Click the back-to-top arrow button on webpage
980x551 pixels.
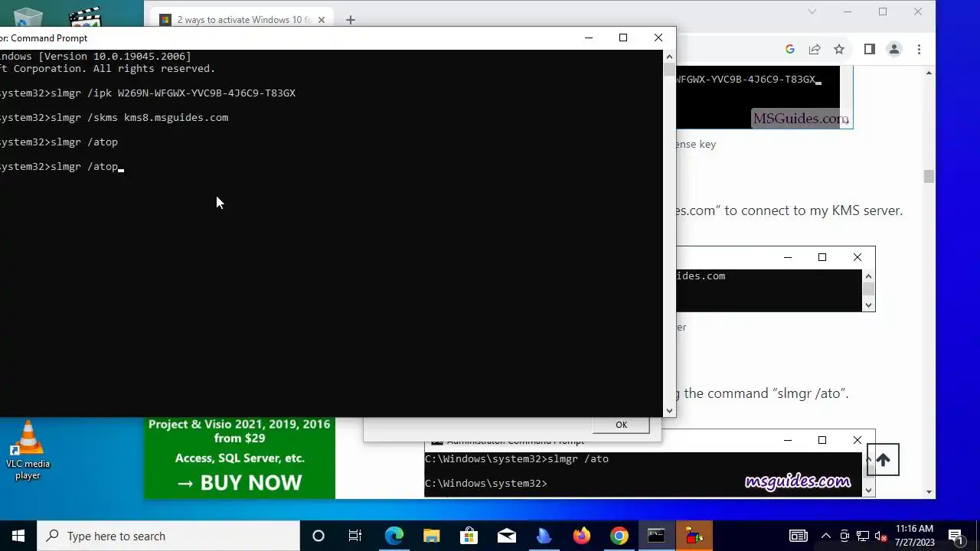pyautogui.click(x=883, y=460)
